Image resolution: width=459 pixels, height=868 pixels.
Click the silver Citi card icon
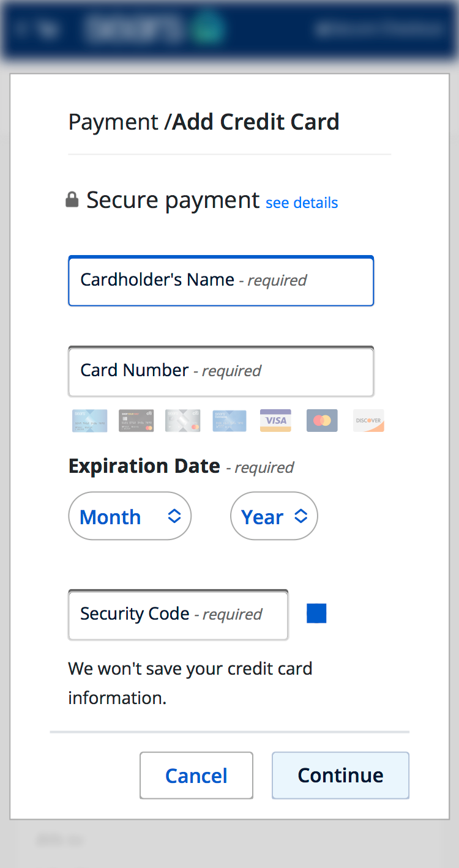182,420
